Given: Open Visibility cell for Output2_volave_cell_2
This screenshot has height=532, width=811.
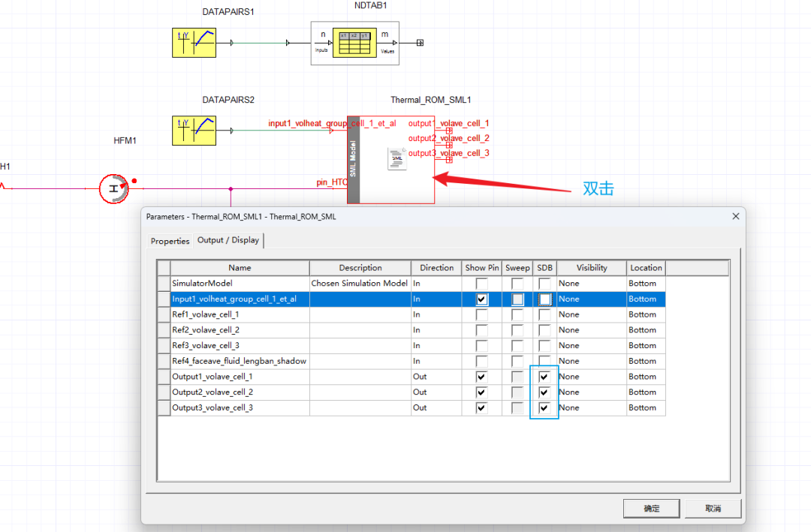Looking at the screenshot, I should tap(591, 392).
